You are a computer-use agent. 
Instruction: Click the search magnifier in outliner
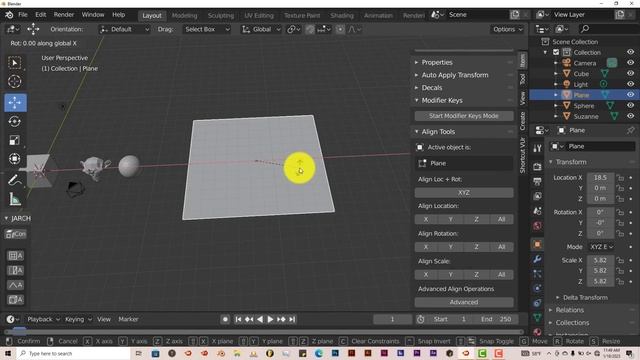click(x=585, y=29)
